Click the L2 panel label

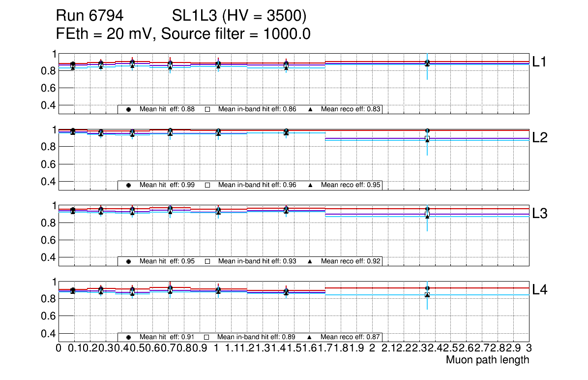[540, 138]
